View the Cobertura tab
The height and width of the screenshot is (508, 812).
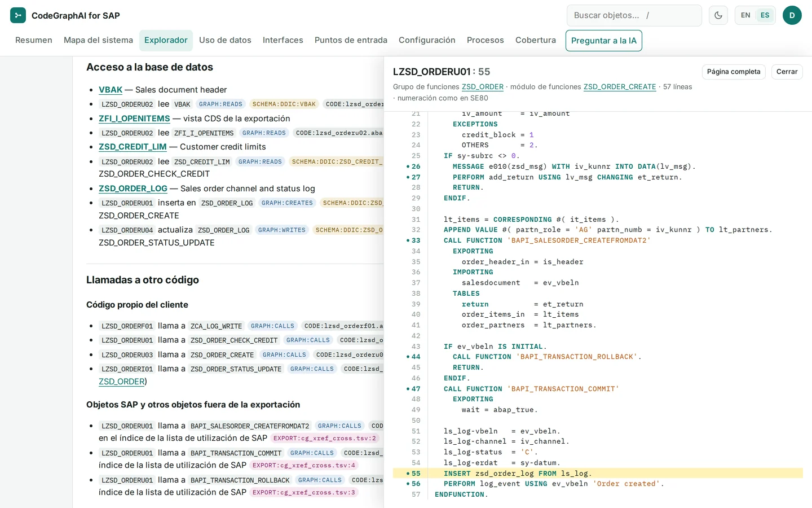click(536, 40)
